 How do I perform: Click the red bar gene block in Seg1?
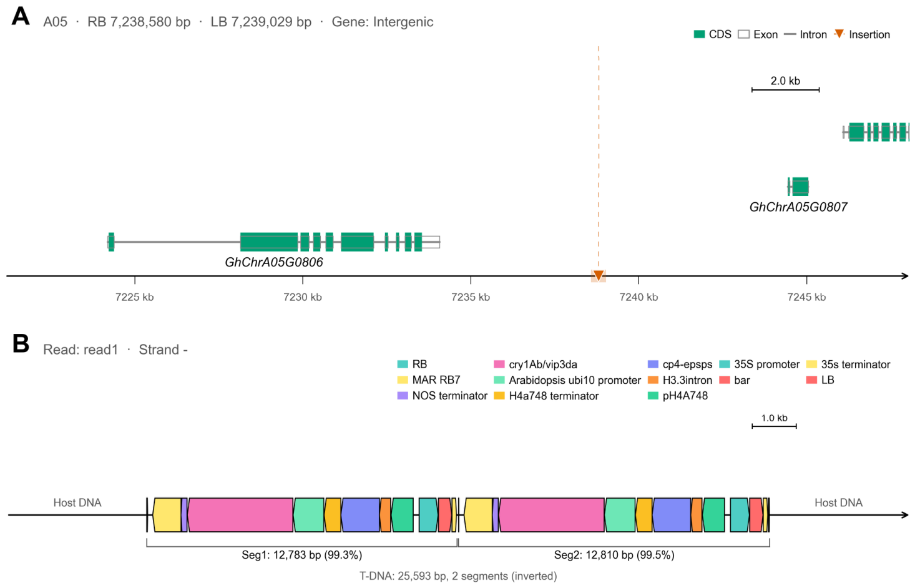click(x=444, y=515)
